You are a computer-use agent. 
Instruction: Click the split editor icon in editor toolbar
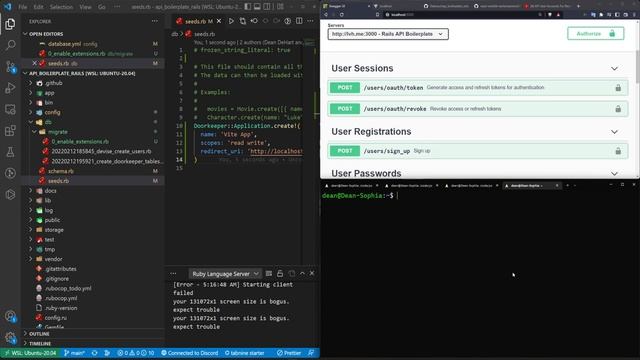pos(299,21)
